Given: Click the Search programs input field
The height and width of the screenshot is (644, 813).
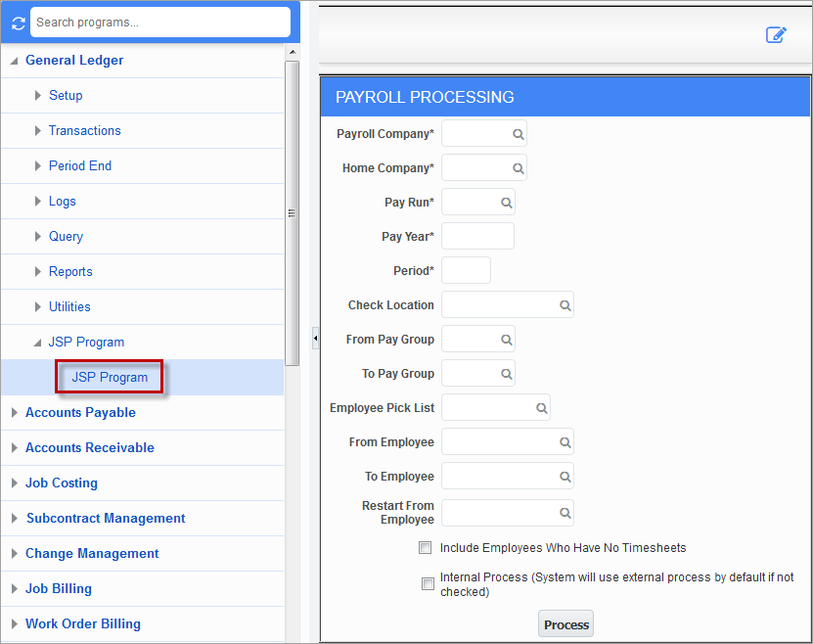Looking at the screenshot, I should (159, 22).
